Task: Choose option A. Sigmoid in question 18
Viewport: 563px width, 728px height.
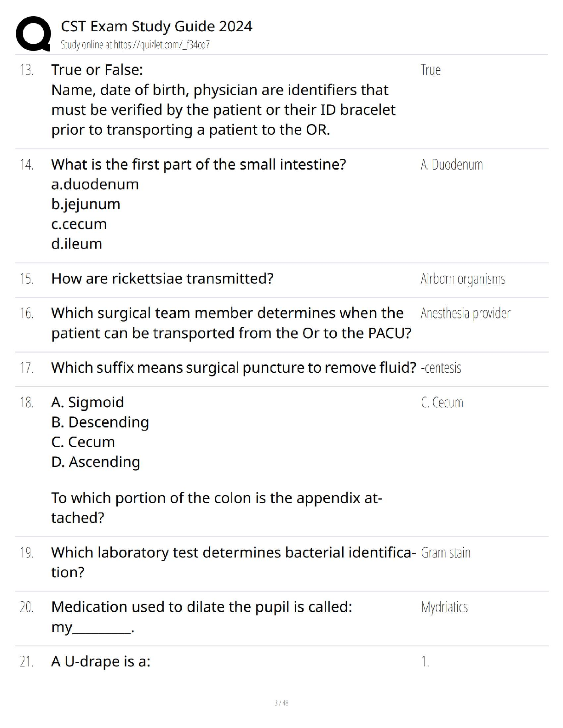Action: click(87, 402)
